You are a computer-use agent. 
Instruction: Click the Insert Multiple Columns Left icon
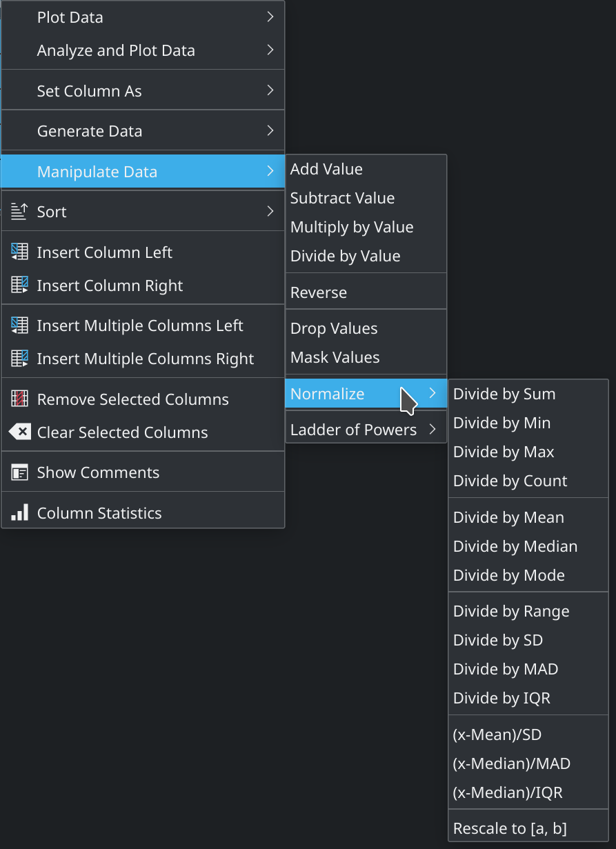[x=20, y=326]
